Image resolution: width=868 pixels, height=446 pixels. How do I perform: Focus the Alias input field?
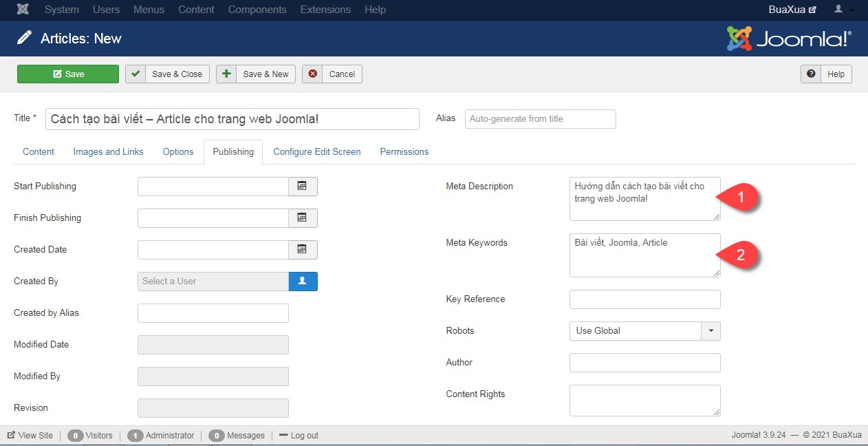pyautogui.click(x=541, y=119)
